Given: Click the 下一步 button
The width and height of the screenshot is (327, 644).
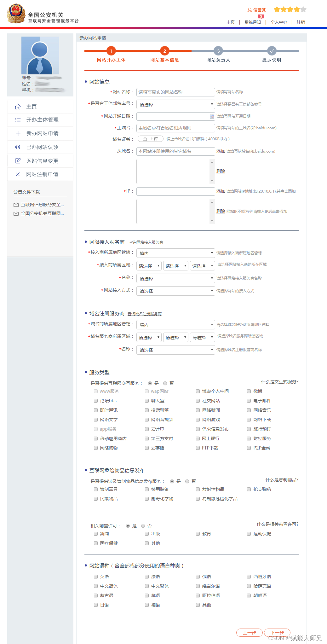Looking at the screenshot, I should (x=277, y=633).
